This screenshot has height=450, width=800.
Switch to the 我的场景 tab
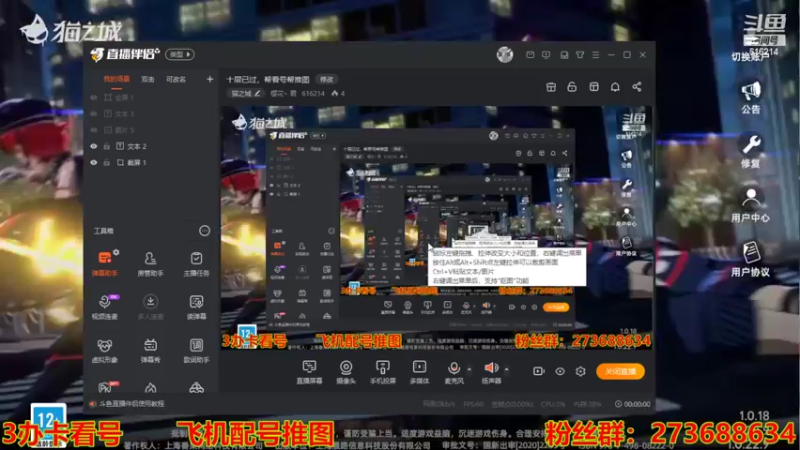point(117,79)
